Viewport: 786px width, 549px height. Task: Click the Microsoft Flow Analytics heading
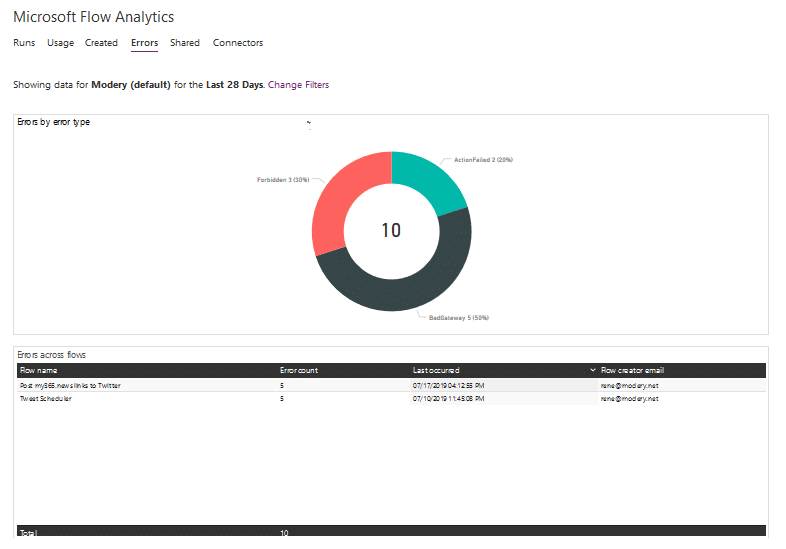pyautogui.click(x=94, y=17)
